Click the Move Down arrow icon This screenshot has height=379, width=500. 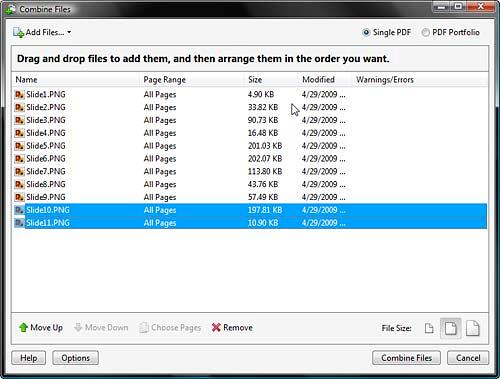click(78, 327)
